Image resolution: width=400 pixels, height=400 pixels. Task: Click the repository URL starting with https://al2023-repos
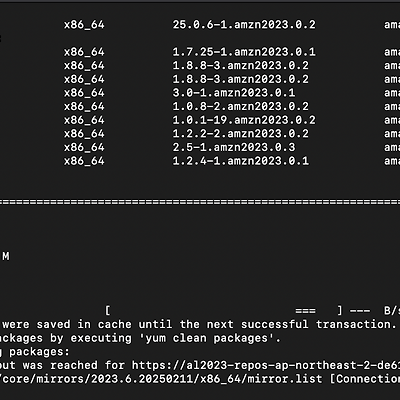point(266,365)
